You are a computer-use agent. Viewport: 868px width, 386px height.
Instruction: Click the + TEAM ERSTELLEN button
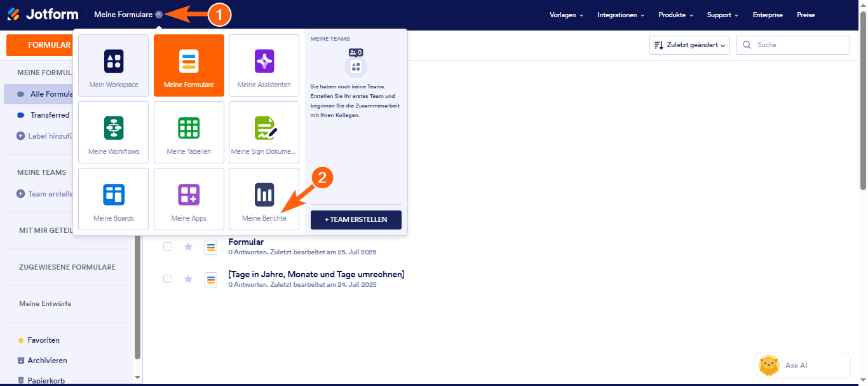coord(356,219)
